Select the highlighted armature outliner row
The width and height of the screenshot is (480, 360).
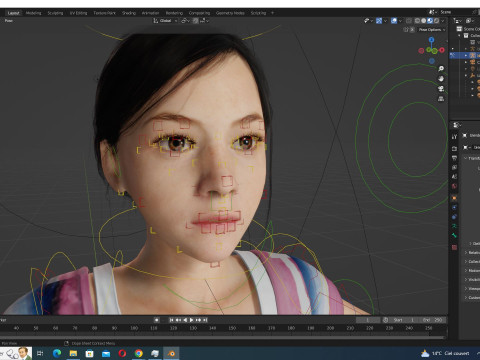pos(464,55)
